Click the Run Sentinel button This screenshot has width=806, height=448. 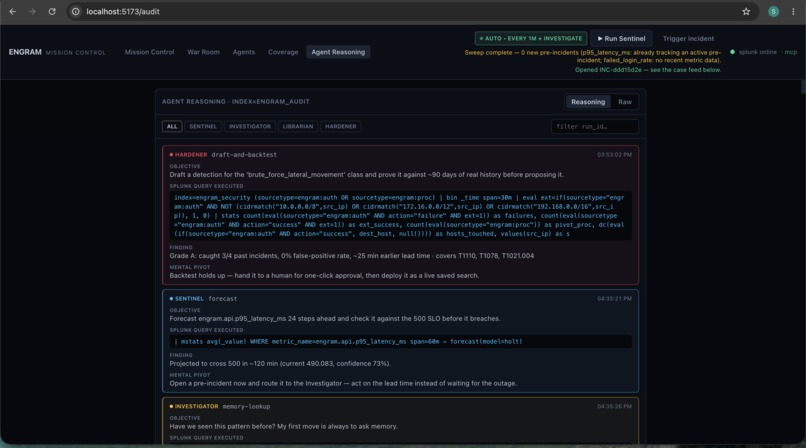coord(621,39)
